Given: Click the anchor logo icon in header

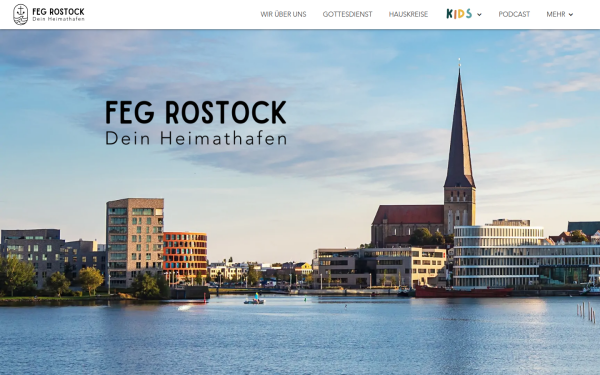Looking at the screenshot, I should 20,14.
